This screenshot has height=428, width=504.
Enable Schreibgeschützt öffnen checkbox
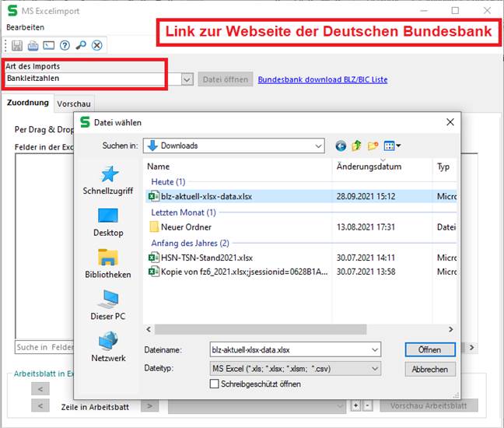coord(215,384)
